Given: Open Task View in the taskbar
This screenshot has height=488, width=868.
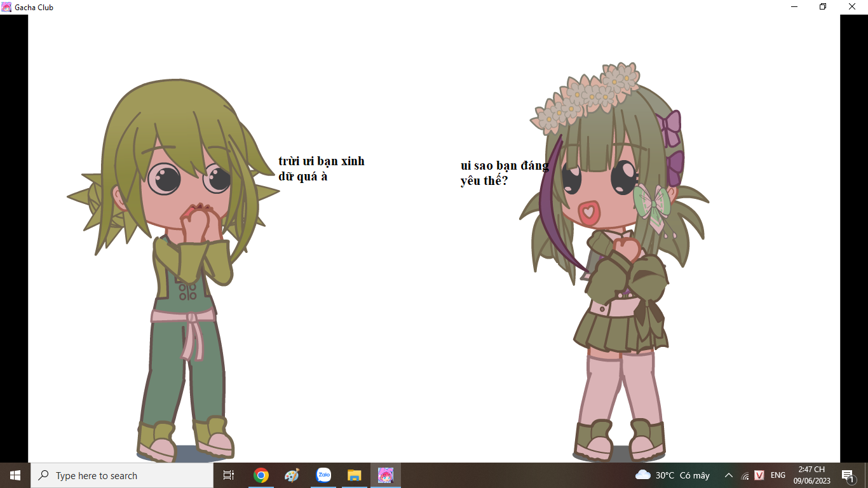Looking at the screenshot, I should tap(229, 475).
